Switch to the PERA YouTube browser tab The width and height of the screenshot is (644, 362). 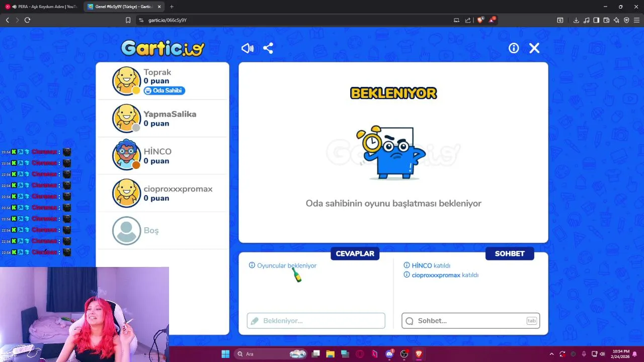tap(42, 7)
